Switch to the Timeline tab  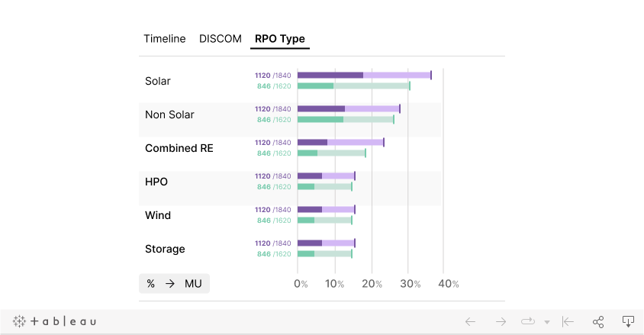(164, 39)
